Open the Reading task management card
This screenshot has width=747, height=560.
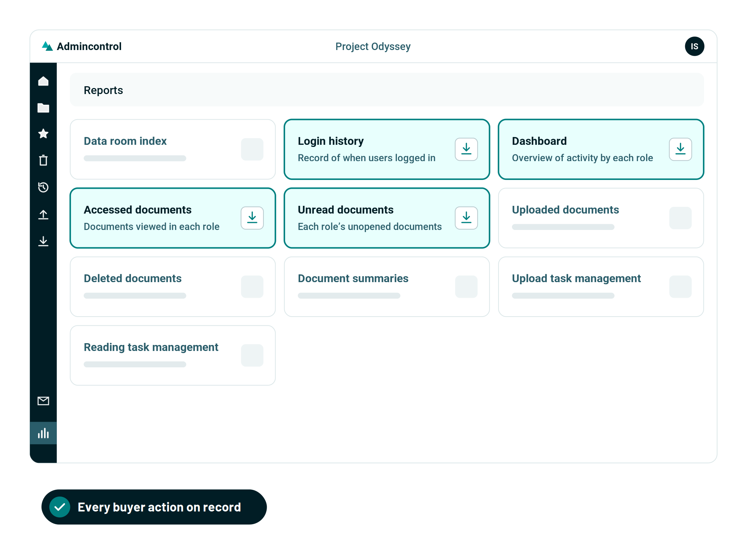(173, 355)
